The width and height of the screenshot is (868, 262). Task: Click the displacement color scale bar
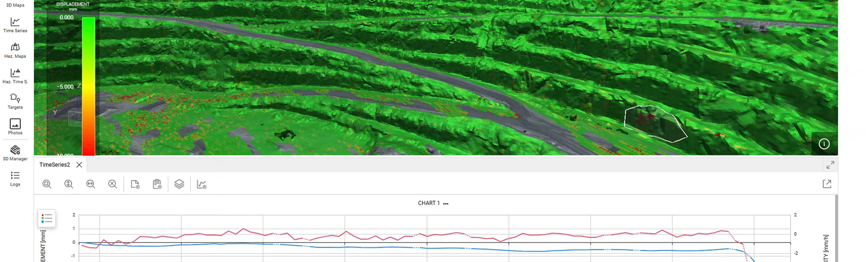pyautogui.click(x=89, y=86)
